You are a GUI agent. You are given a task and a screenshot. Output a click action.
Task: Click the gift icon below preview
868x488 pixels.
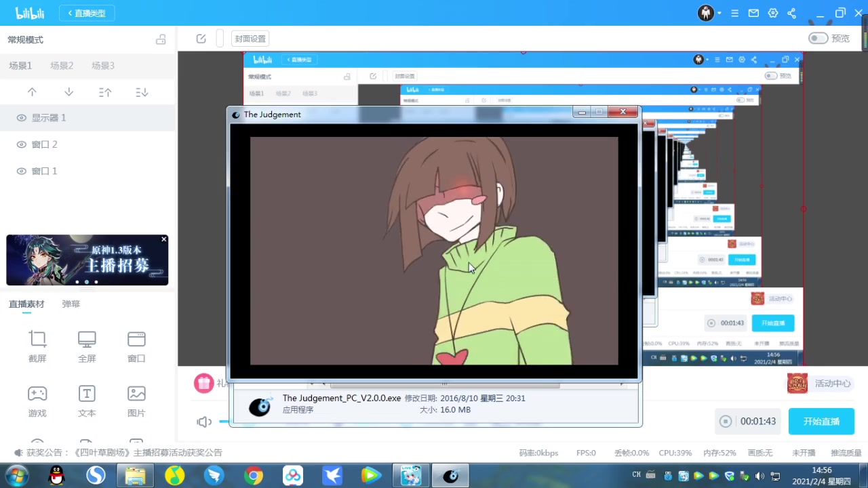click(203, 383)
